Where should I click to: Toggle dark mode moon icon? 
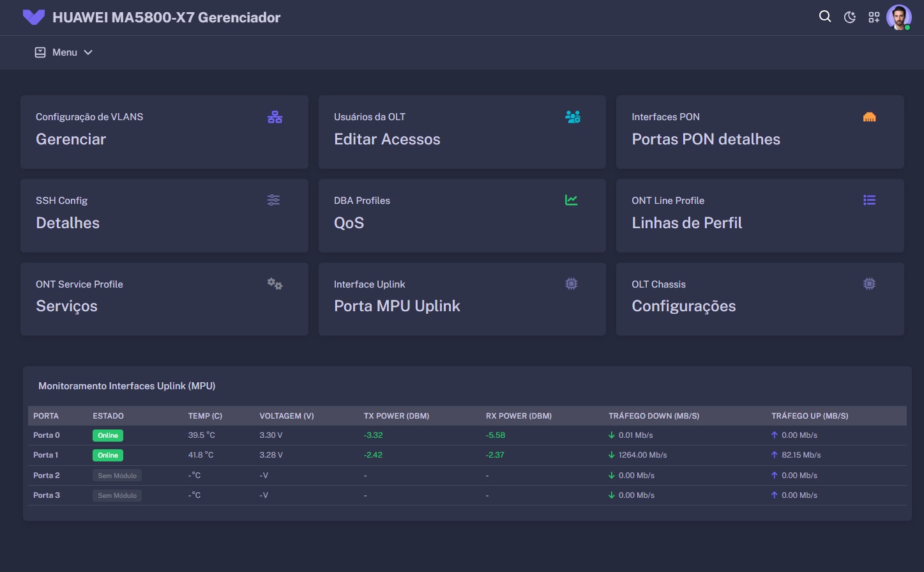(x=849, y=17)
